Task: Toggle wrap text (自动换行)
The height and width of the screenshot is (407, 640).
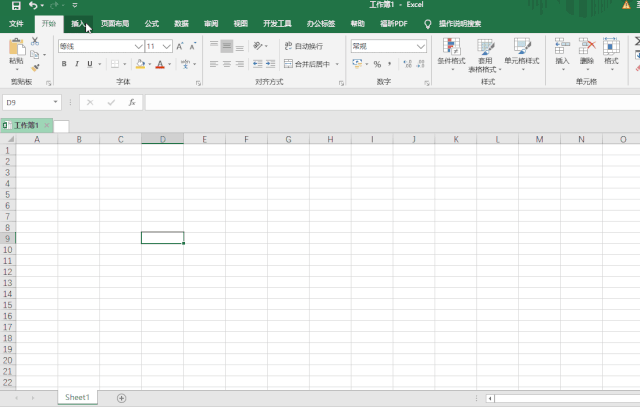Action: 304,46
